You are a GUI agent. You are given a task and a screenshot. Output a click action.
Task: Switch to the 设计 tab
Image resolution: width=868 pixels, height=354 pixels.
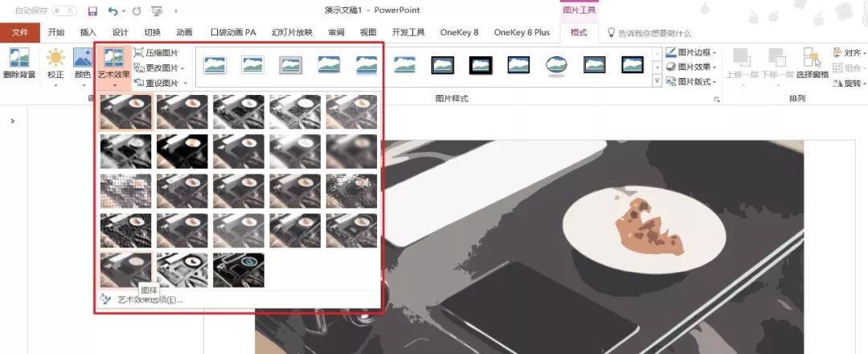120,33
